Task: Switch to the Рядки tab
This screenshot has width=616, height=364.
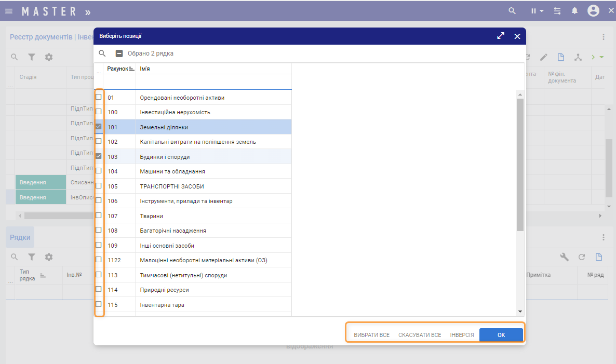Action: tap(20, 237)
